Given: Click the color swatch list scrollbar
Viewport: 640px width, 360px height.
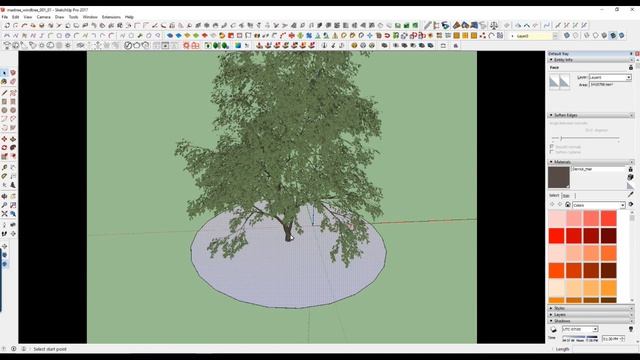Looking at the screenshot, I should pyautogui.click(x=632, y=256).
